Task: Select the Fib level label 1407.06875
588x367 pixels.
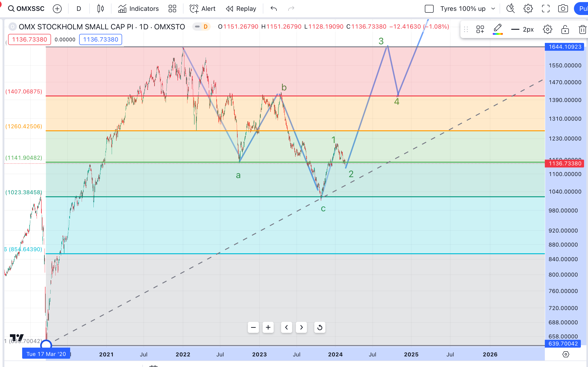Action: pos(24,92)
